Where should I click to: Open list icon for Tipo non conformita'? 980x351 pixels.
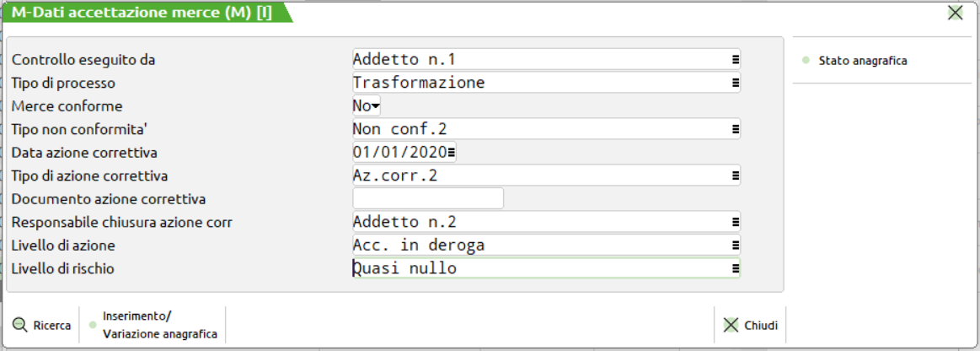click(x=735, y=129)
